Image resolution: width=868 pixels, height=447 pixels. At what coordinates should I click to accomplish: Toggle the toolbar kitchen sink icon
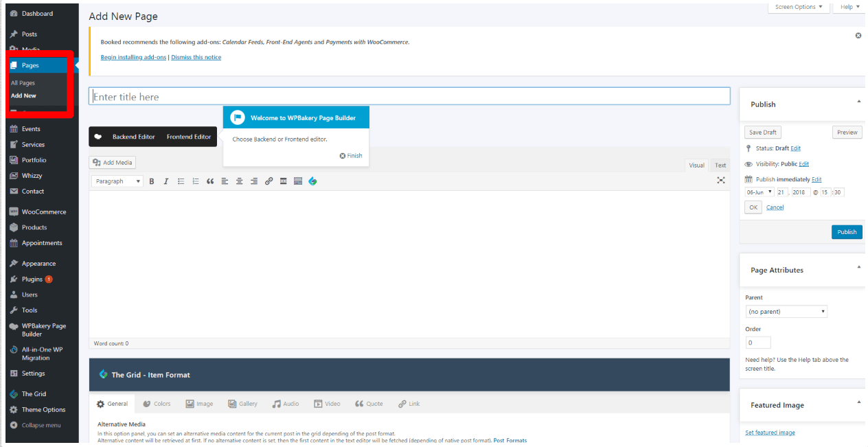coord(298,181)
